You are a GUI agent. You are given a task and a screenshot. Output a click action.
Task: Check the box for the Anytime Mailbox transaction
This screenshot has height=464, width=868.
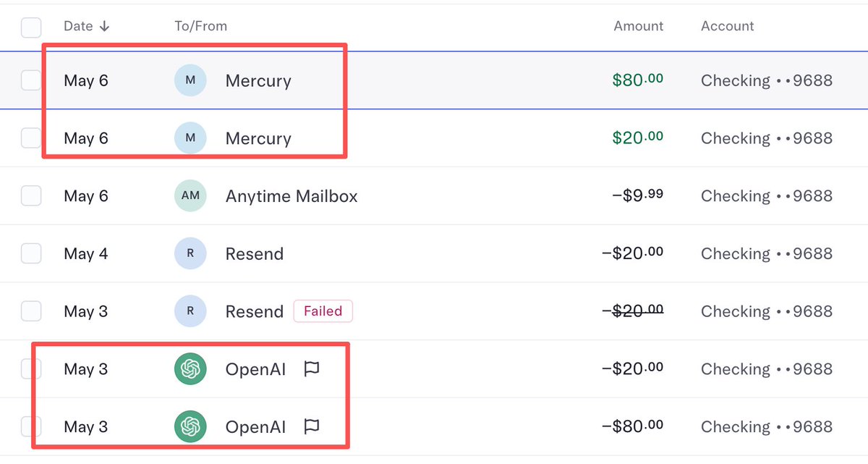point(31,195)
